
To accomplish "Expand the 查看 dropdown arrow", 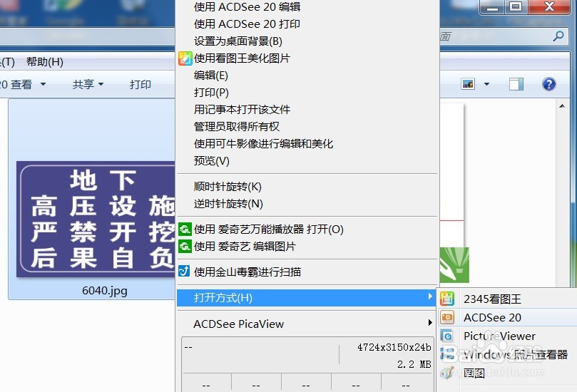I will [x=43, y=84].
